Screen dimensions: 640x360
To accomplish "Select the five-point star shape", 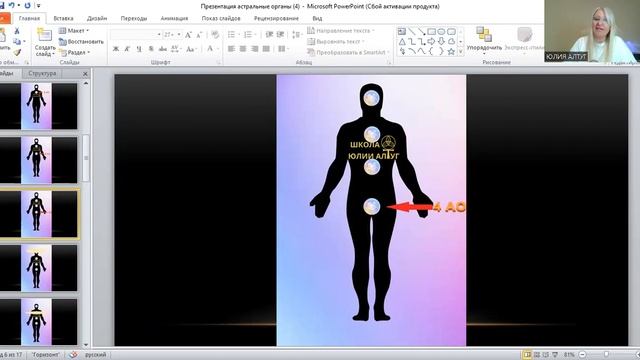I will [451, 51].
